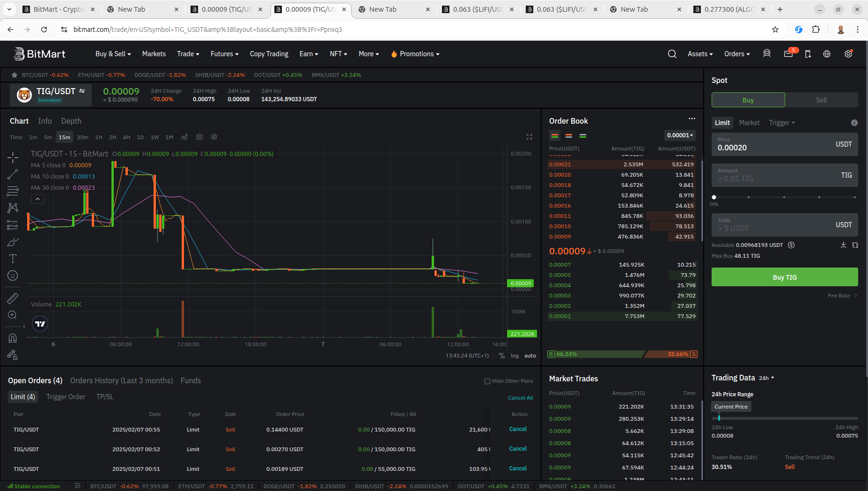Expand the Futures navigation menu
Image resolution: width=868 pixels, height=491 pixels.
(224, 54)
